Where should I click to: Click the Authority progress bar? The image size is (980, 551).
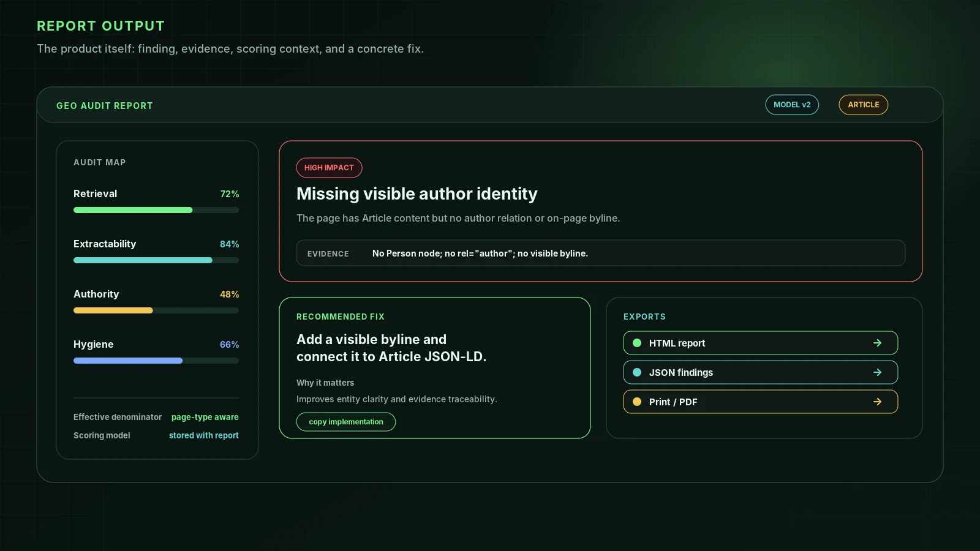156,310
